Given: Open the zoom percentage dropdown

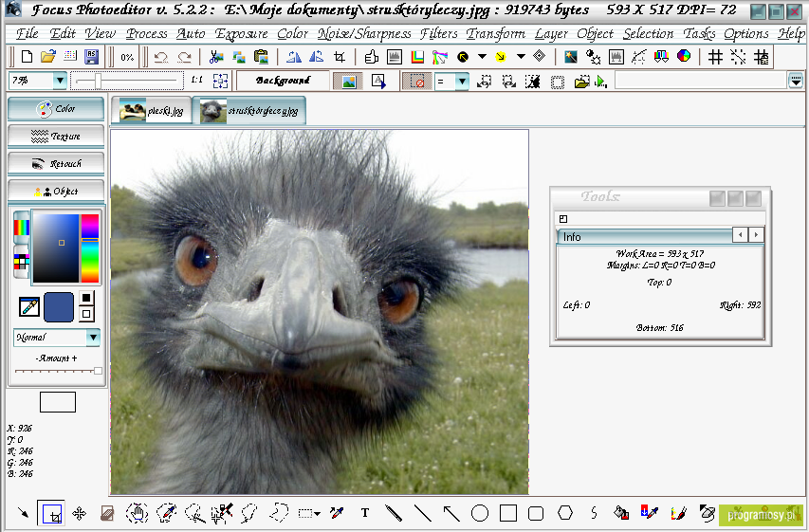Looking at the screenshot, I should [60, 81].
